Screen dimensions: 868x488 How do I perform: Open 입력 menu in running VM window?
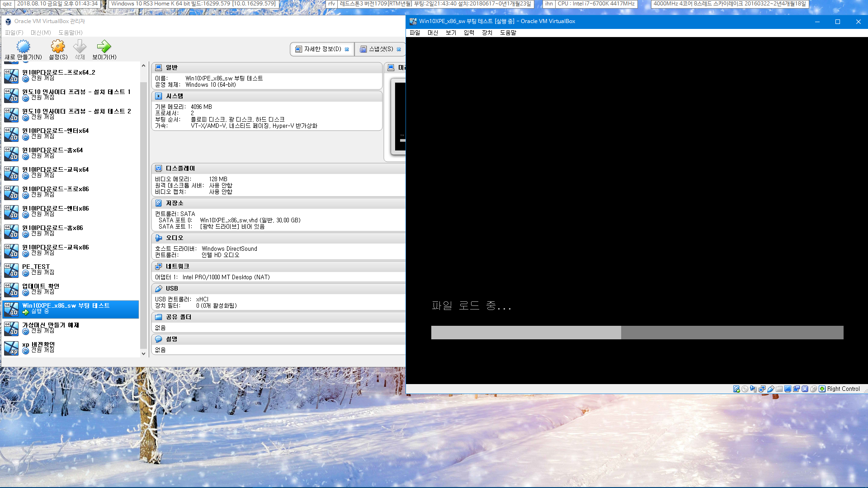pos(469,33)
